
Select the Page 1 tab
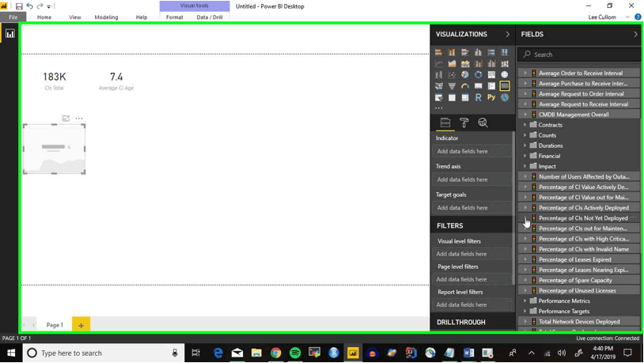pyautogui.click(x=55, y=325)
